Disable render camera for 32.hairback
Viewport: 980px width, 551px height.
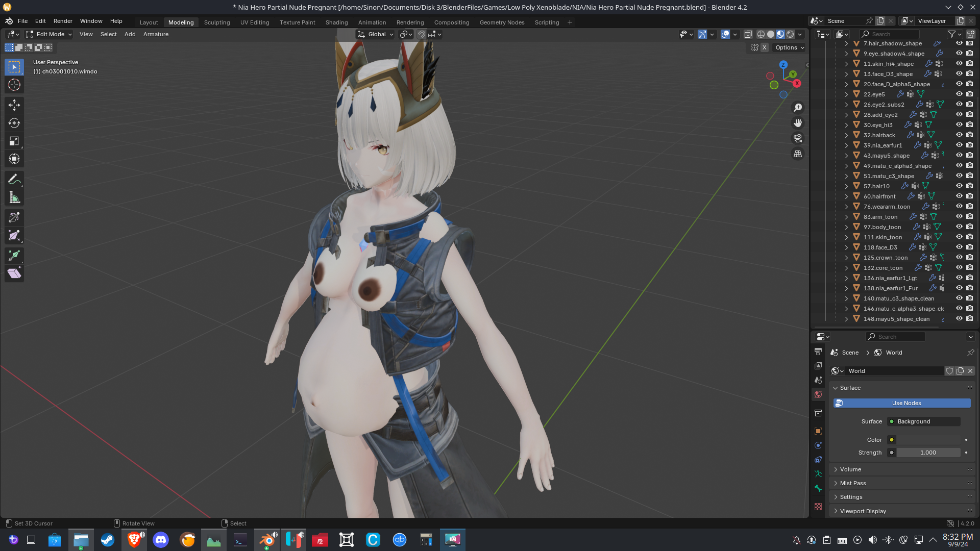(x=970, y=135)
